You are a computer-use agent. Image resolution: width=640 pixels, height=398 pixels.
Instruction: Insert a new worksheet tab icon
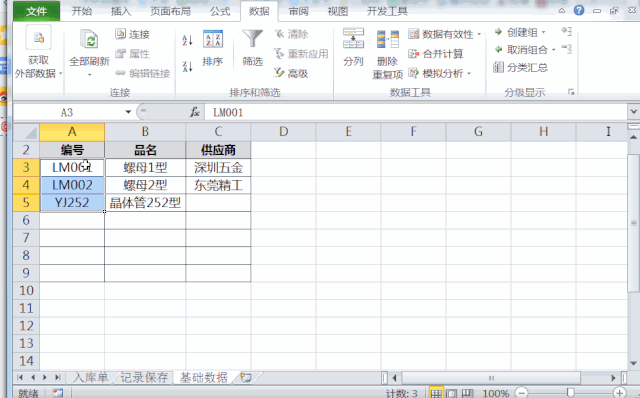pos(245,378)
